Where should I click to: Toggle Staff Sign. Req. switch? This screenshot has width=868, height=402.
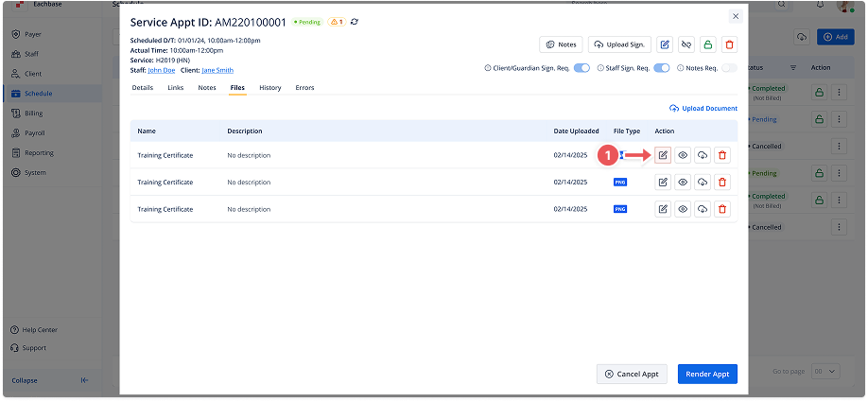[x=662, y=68]
